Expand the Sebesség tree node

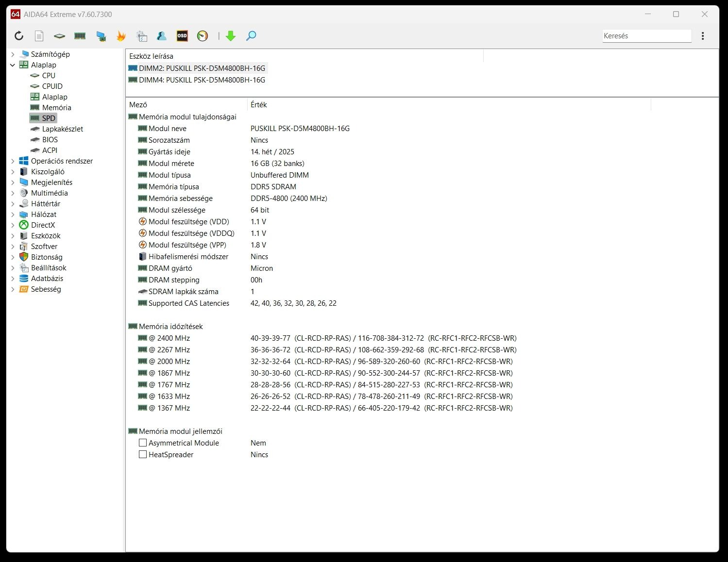(x=13, y=289)
